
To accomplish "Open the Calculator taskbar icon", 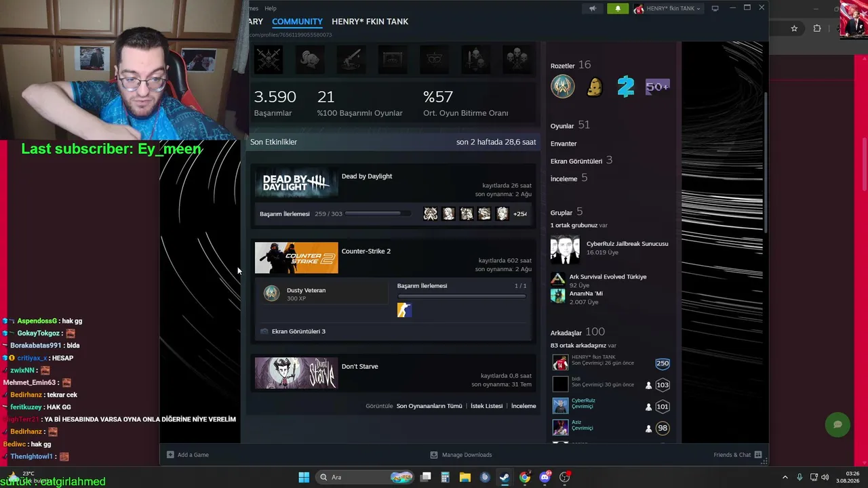I will coord(445,477).
